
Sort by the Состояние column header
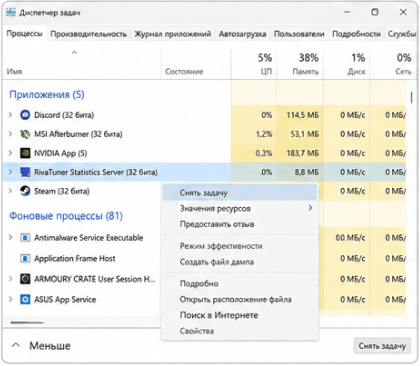point(196,64)
